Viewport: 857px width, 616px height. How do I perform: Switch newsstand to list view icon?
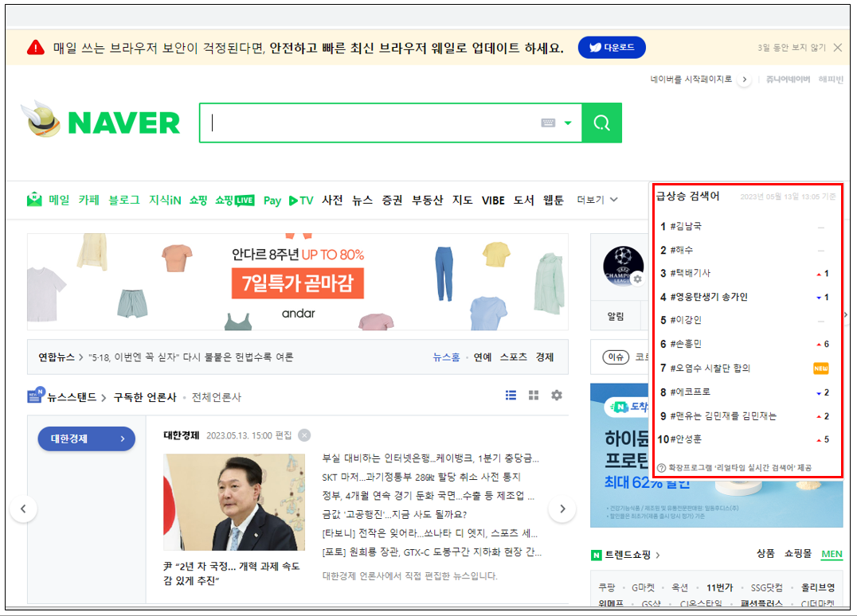[x=511, y=396]
